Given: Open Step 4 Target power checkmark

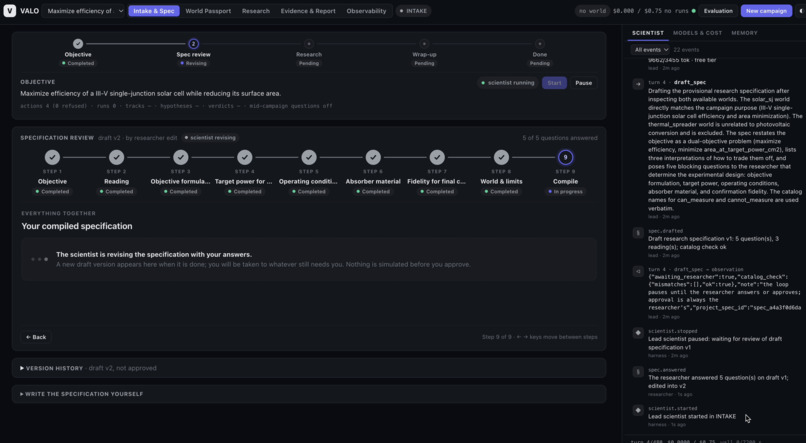Looking at the screenshot, I should (245, 157).
